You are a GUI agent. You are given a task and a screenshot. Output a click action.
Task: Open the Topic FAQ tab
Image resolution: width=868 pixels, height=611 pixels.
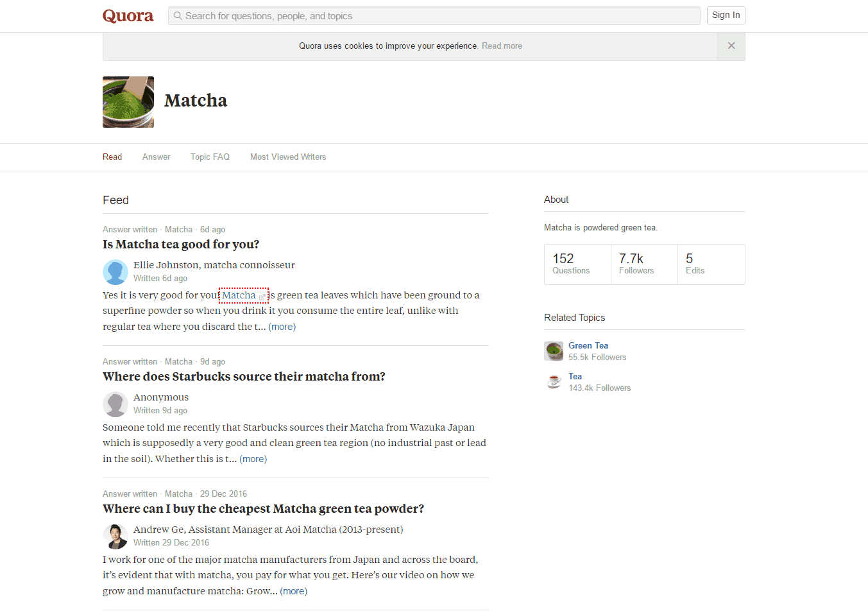tap(210, 157)
